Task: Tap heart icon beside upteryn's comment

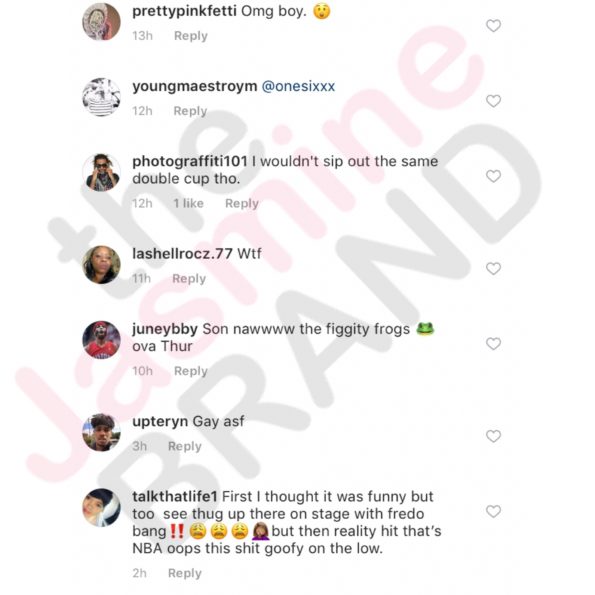Action: click(493, 436)
